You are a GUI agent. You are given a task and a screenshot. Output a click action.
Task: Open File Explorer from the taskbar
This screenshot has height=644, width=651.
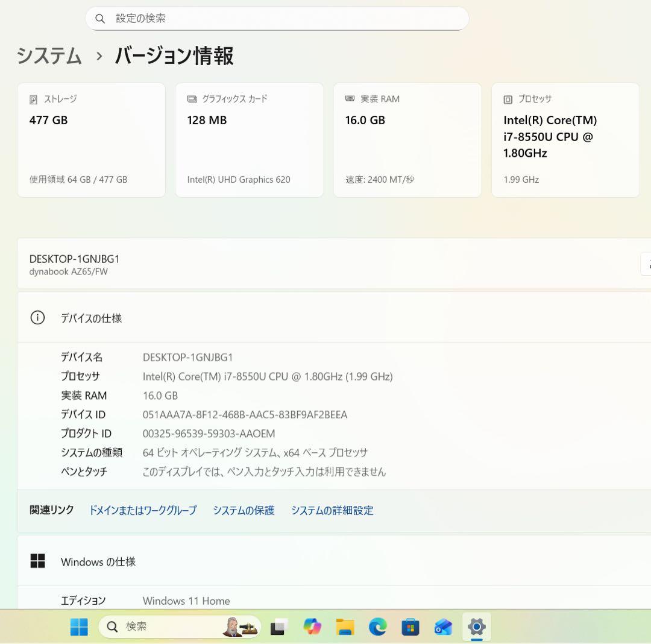click(345, 627)
